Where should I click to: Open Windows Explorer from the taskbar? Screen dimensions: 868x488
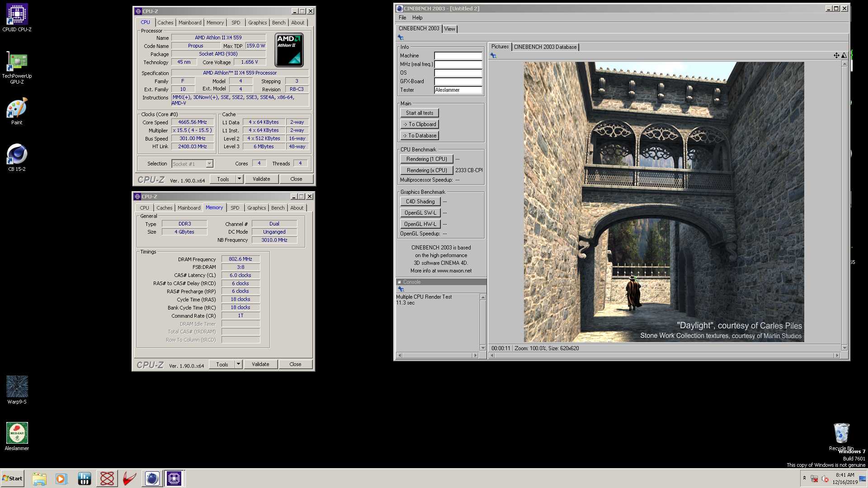(39, 479)
